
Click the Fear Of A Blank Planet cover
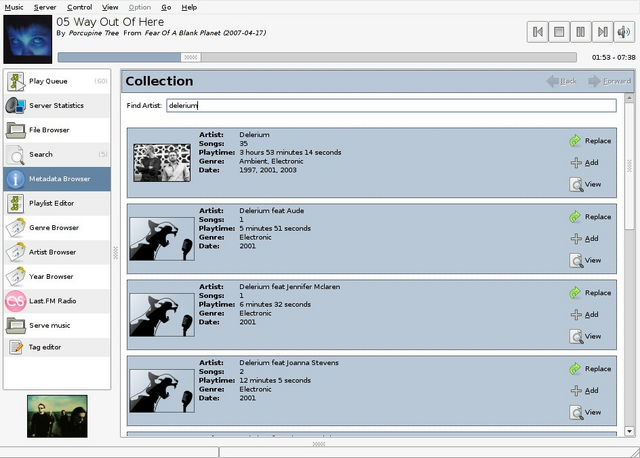coord(28,39)
